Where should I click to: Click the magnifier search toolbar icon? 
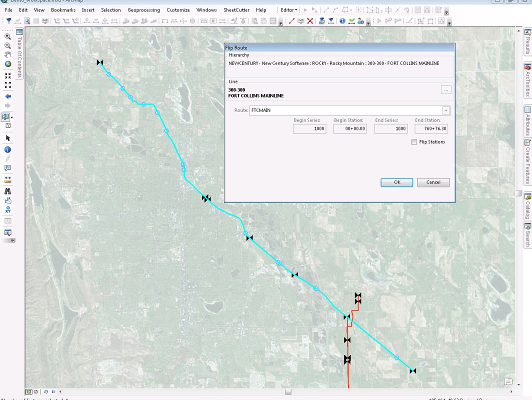tap(27, 21)
